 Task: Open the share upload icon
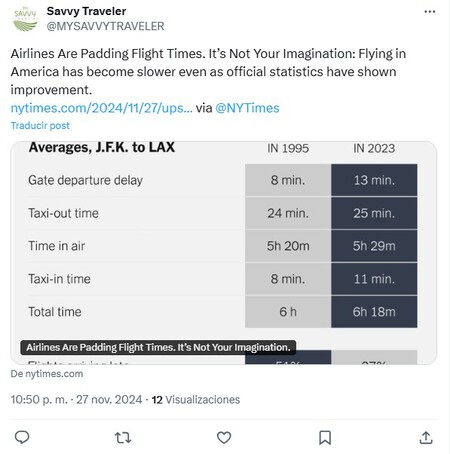coord(426,437)
